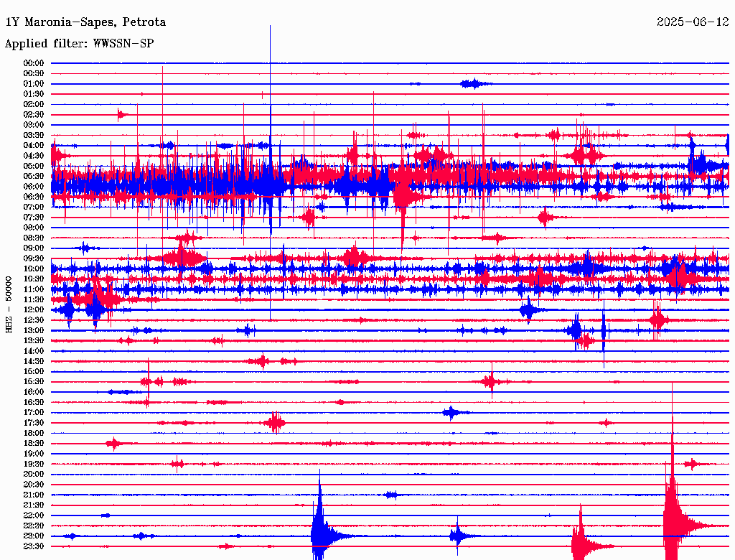Click the 11:30 time label
735x560 pixels.
click(34, 299)
